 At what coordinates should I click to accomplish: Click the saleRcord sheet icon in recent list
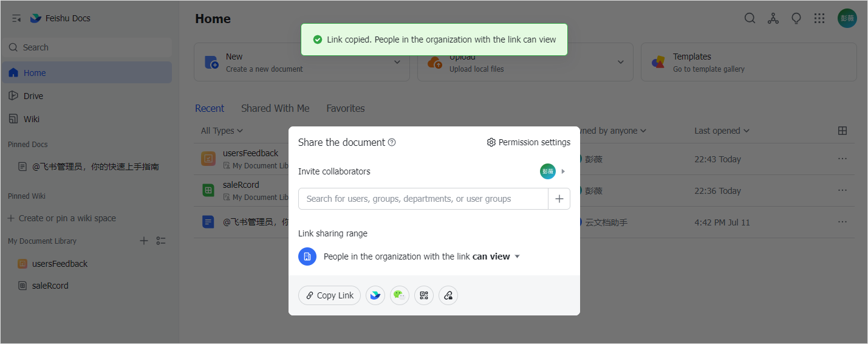(x=208, y=190)
